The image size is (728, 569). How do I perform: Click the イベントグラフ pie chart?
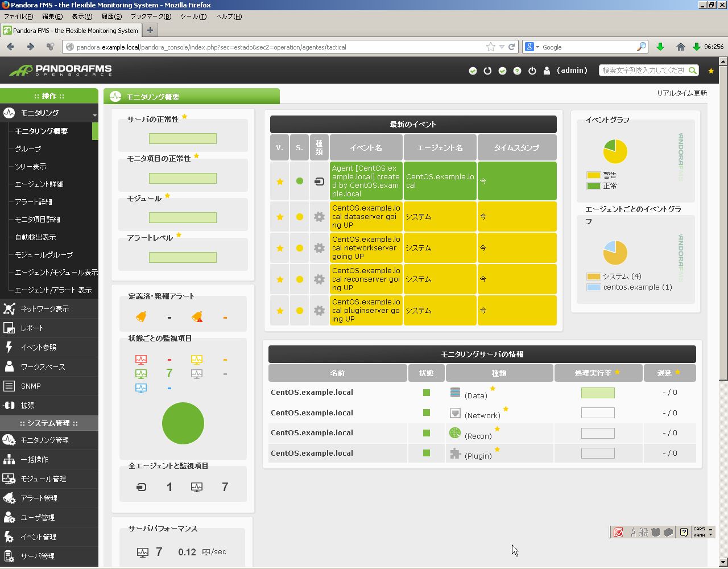(615, 152)
